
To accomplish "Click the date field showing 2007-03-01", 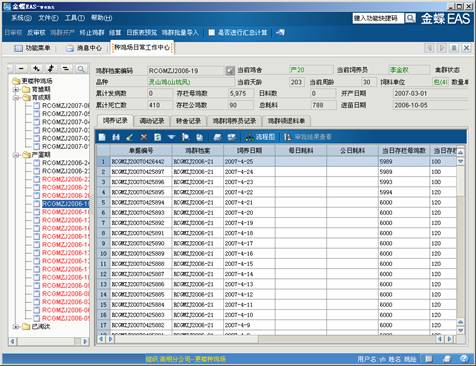I will coord(429,93).
